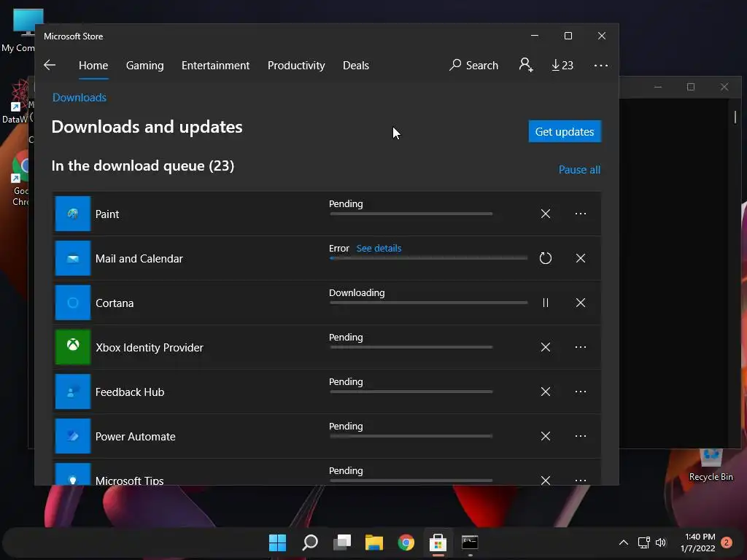Cancel the Power Automate download

tap(546, 436)
